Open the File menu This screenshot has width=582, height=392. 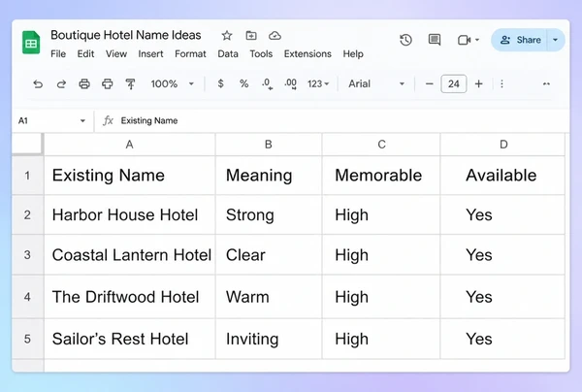(58, 53)
